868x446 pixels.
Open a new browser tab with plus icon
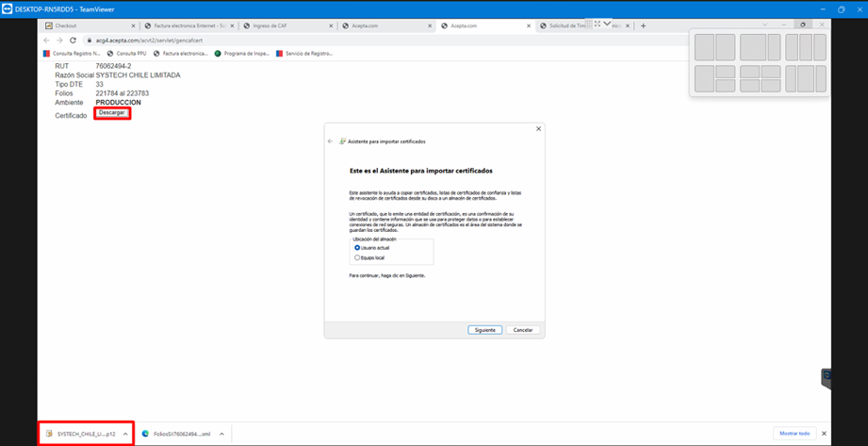tap(644, 26)
